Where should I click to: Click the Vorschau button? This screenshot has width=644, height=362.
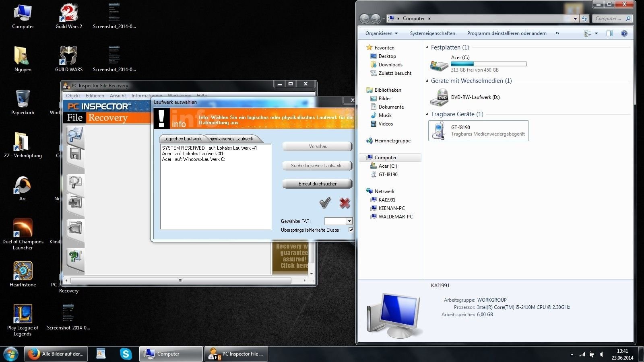[318, 146]
